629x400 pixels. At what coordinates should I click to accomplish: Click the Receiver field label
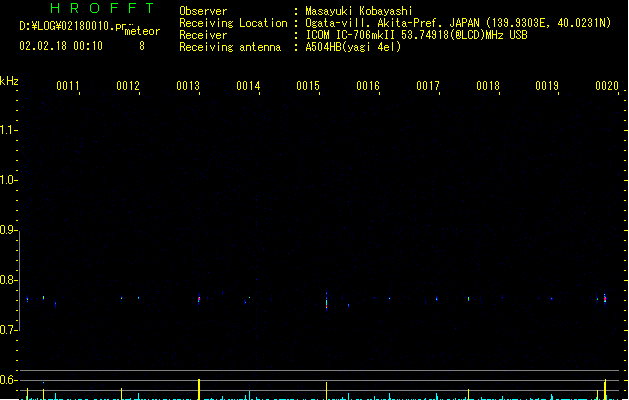[203, 35]
